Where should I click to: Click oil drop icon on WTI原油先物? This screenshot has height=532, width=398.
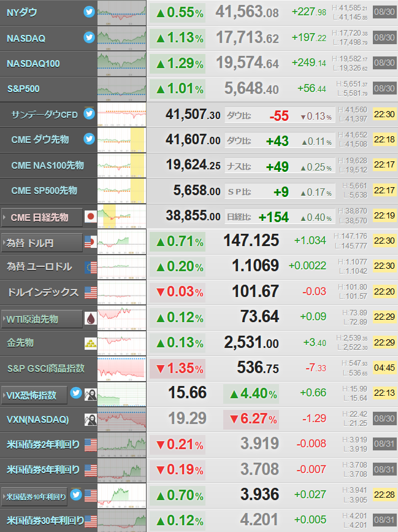[91, 318]
